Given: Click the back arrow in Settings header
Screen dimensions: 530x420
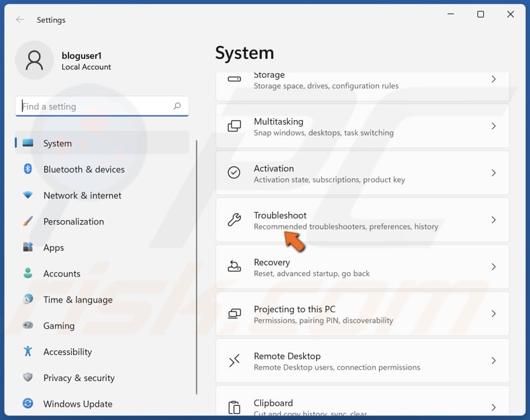Looking at the screenshot, I should (20, 19).
